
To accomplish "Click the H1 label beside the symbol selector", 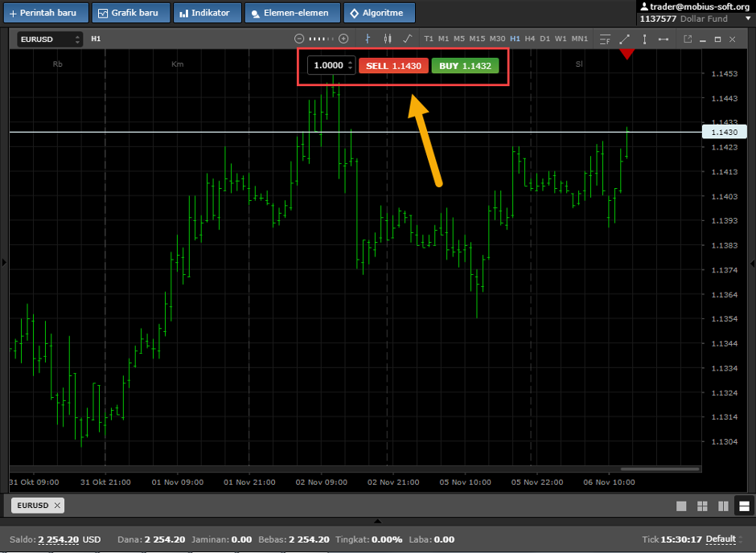I will [x=96, y=39].
